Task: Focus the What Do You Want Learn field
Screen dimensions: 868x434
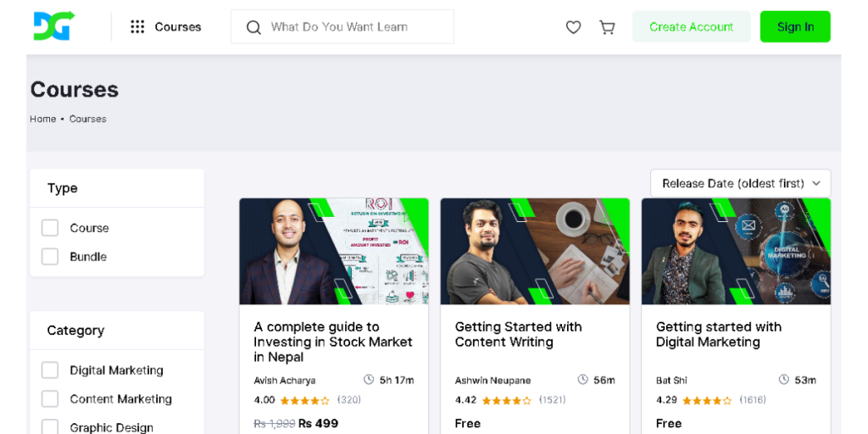Action: click(x=342, y=26)
